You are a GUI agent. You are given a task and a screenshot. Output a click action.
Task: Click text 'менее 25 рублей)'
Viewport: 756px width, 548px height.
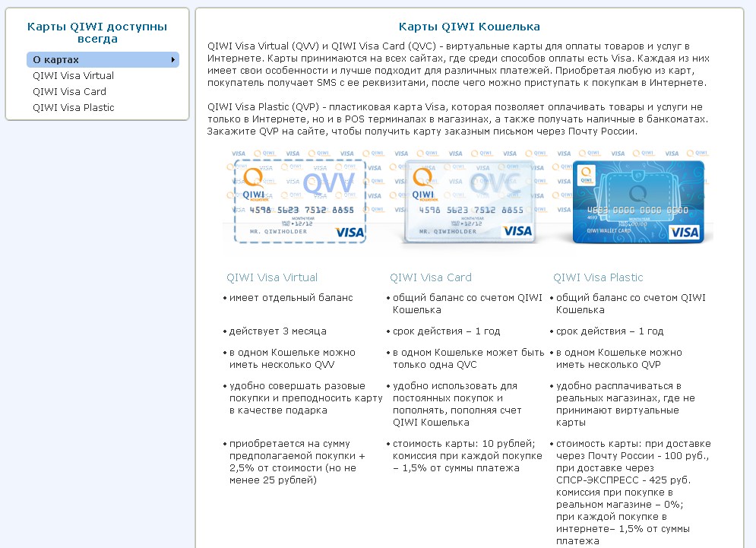pos(273,480)
